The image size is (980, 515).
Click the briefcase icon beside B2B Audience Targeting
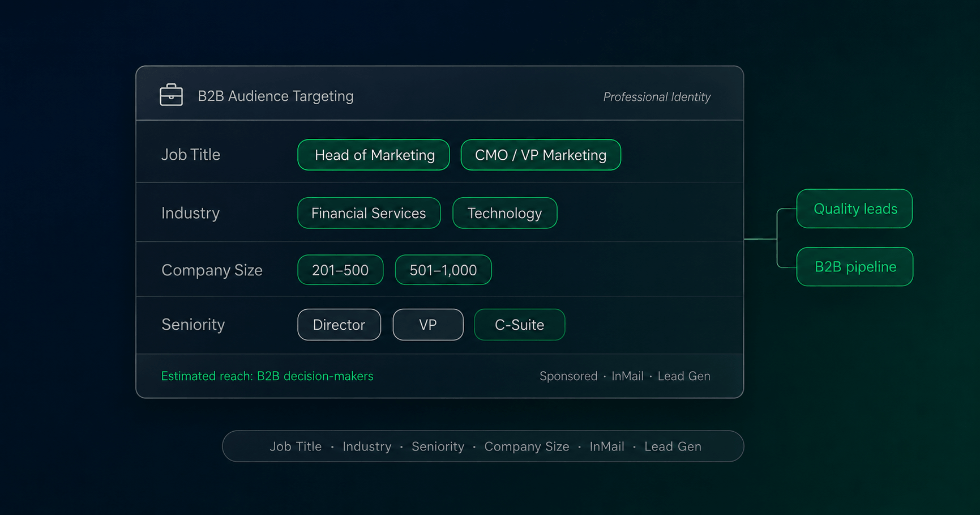point(171,95)
